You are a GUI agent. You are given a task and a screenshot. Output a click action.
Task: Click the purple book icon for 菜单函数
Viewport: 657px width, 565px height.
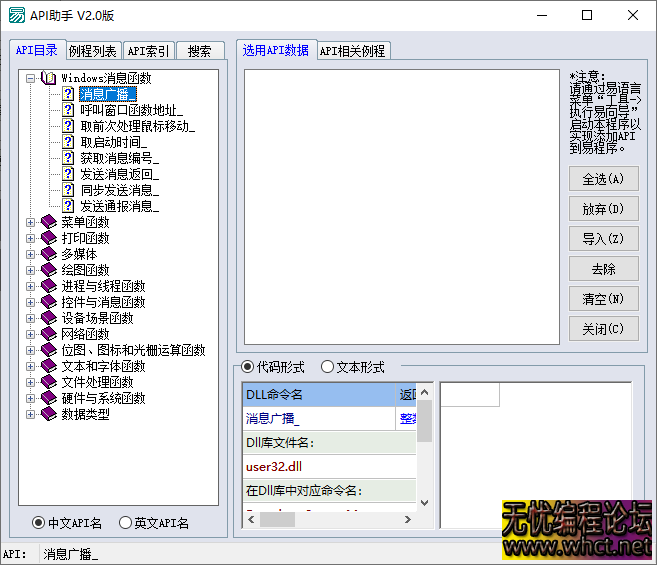click(x=49, y=222)
